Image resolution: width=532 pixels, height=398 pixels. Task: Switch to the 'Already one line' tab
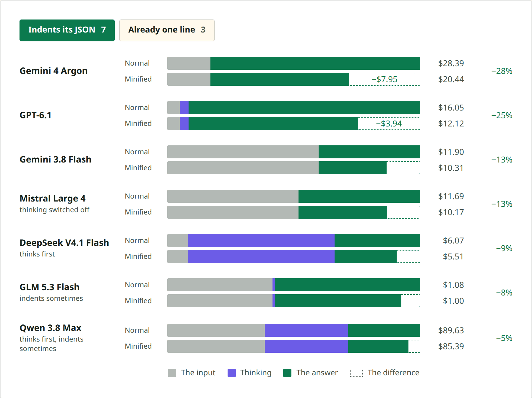[x=167, y=30]
